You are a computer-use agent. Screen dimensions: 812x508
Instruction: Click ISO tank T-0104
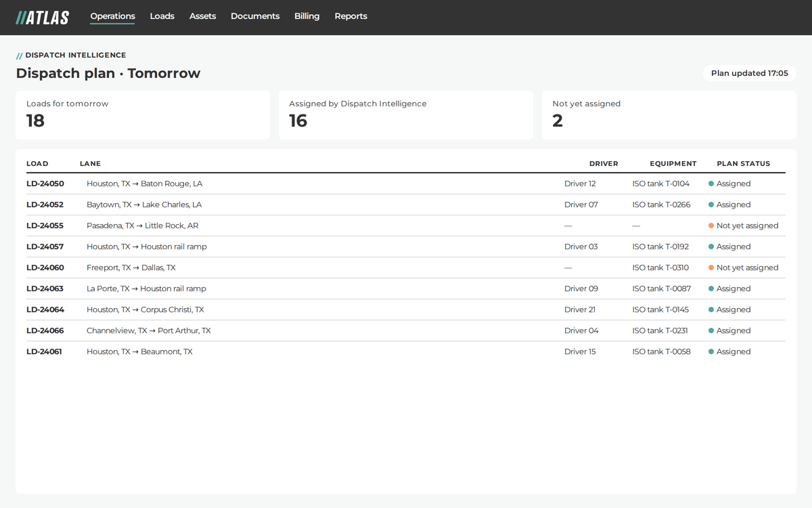point(661,184)
